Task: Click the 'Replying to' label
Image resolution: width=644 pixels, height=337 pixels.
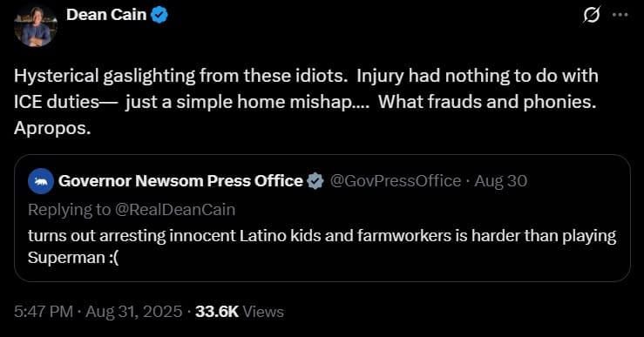Action: [x=70, y=210]
